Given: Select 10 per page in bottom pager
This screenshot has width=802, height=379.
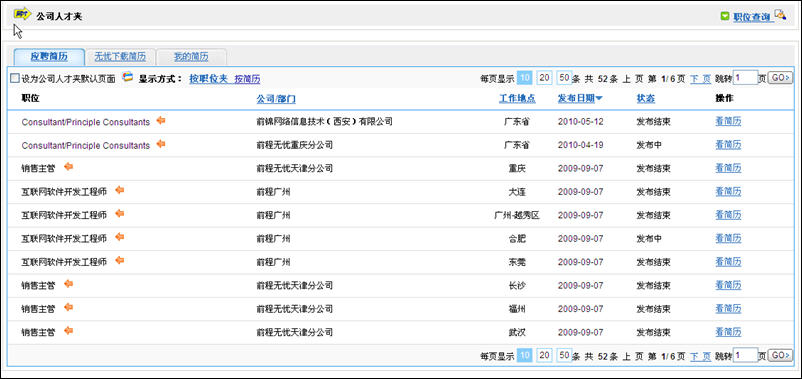Looking at the screenshot, I should (x=525, y=355).
